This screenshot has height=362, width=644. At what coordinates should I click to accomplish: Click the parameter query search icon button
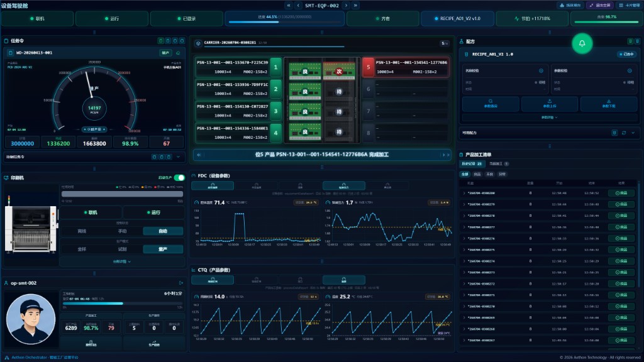pyautogui.click(x=491, y=104)
